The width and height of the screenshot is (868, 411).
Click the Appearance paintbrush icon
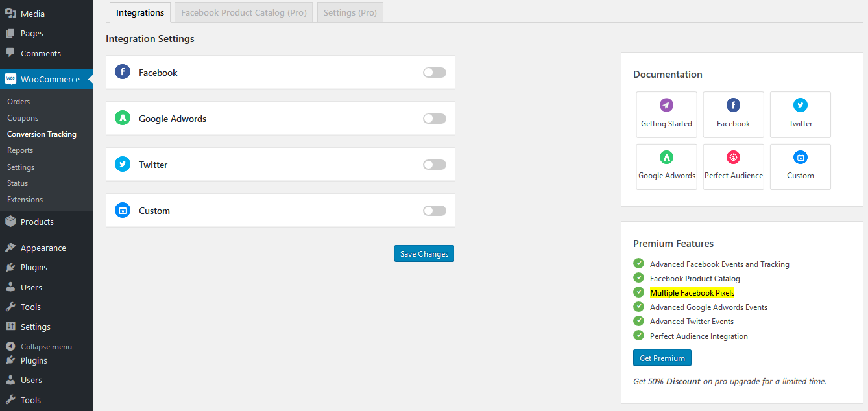tap(10, 248)
